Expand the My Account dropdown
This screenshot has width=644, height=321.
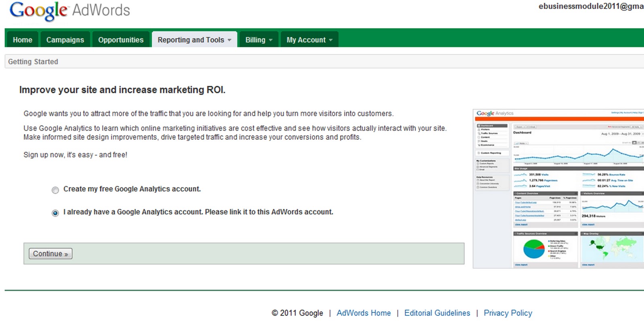tap(309, 40)
